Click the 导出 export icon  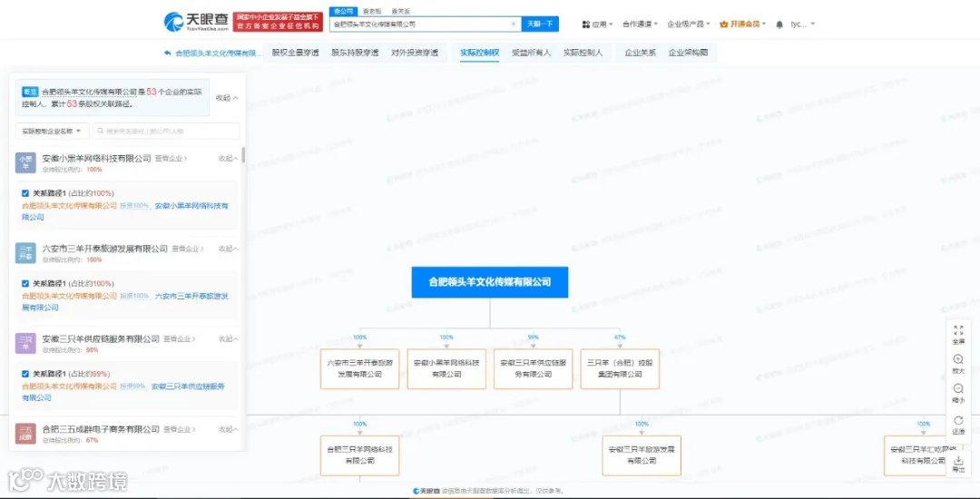959,460
